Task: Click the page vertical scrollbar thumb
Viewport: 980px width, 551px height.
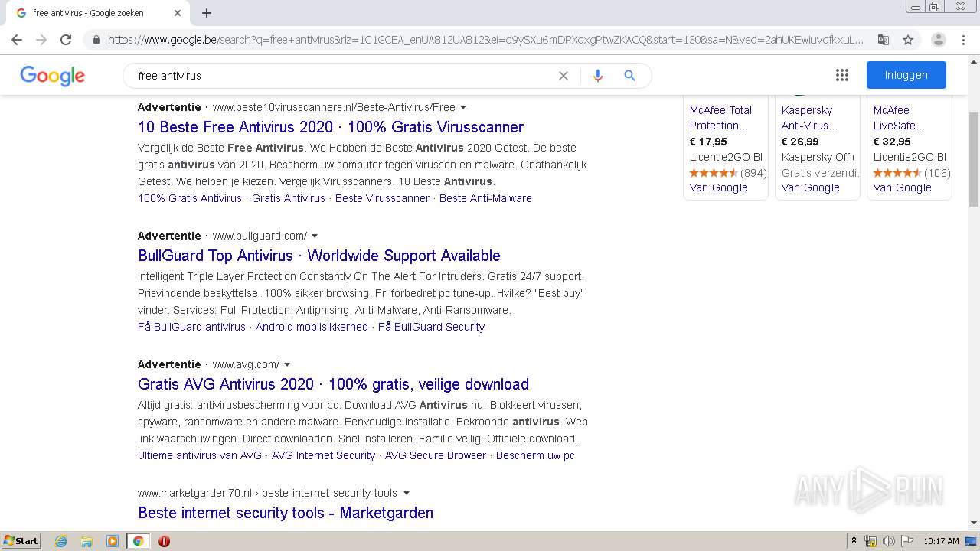Action: (973, 159)
